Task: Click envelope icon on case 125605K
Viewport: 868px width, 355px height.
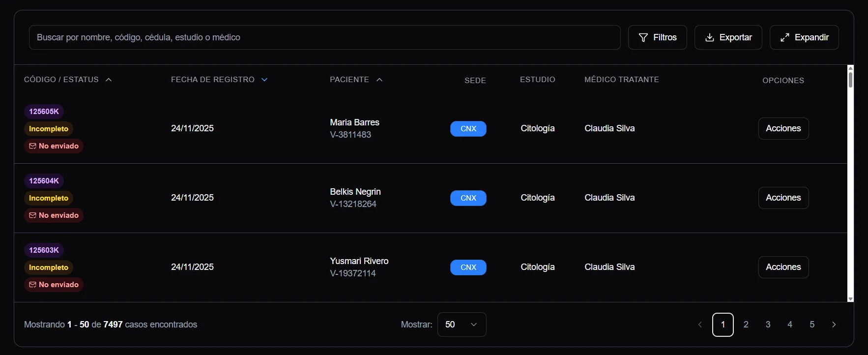Action: tap(32, 146)
